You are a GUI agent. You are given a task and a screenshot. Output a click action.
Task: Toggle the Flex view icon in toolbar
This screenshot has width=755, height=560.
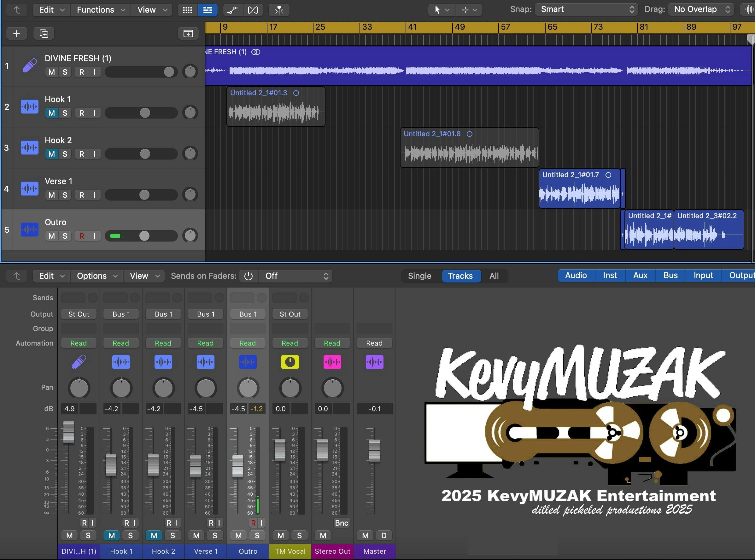pos(253,10)
